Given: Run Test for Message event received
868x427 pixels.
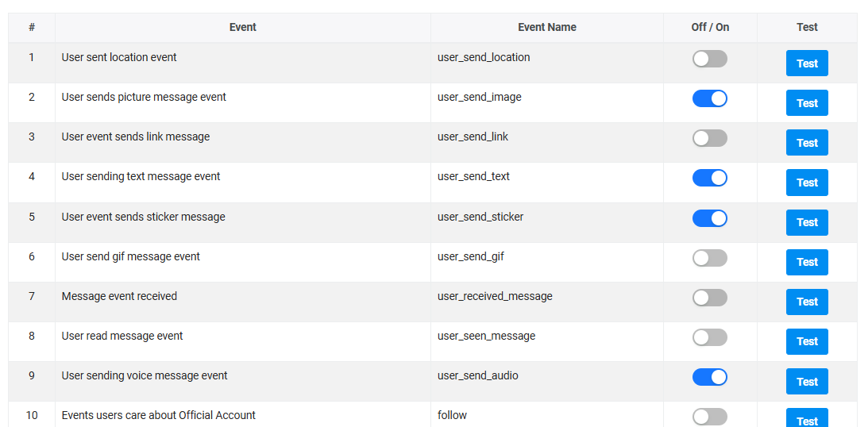Looking at the screenshot, I should click(x=807, y=302).
